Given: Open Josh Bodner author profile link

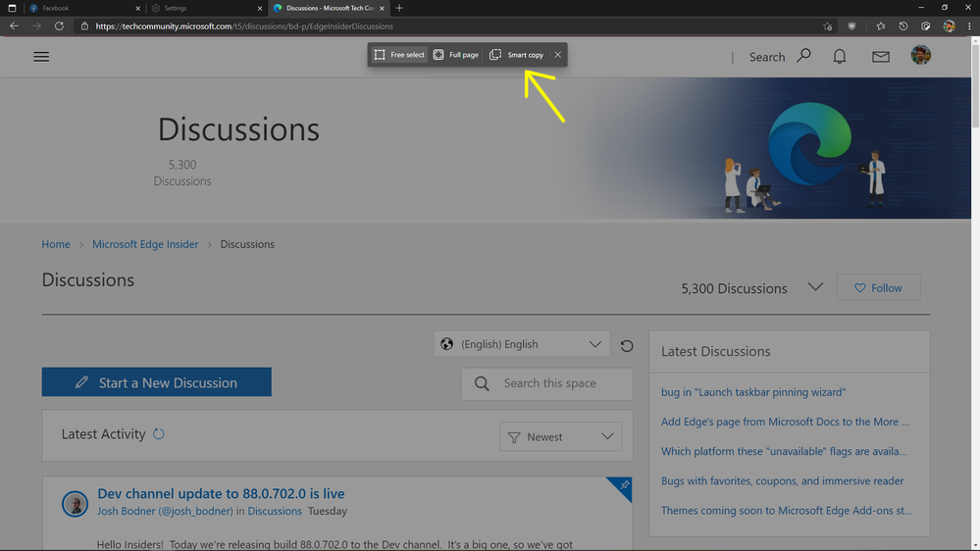Looking at the screenshot, I should pos(165,511).
